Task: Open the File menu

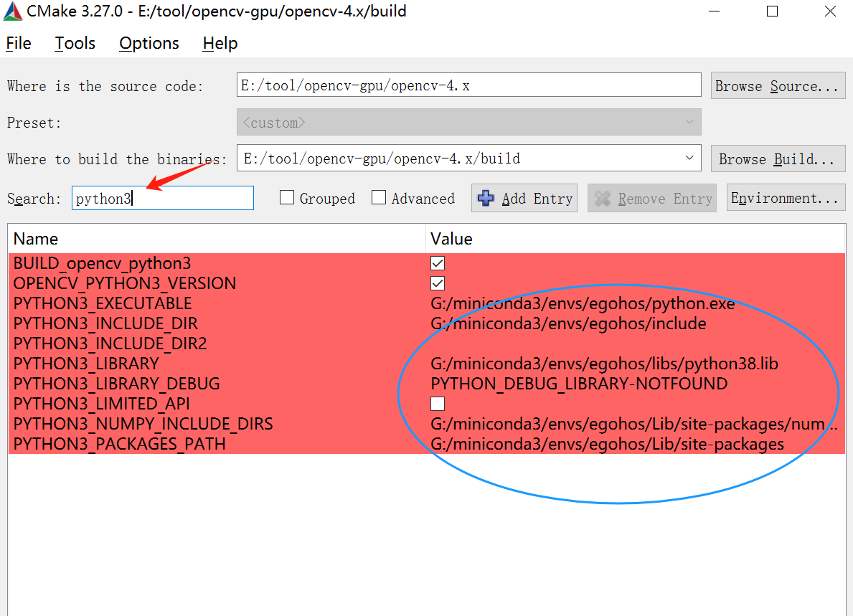Action: 19,43
